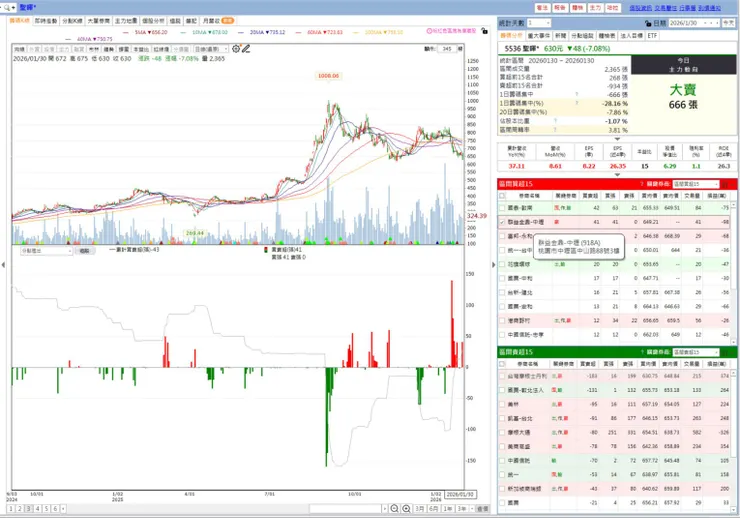Collapse left panel with left-edge arrow
The height and width of the screenshot is (518, 740).
[3, 265]
